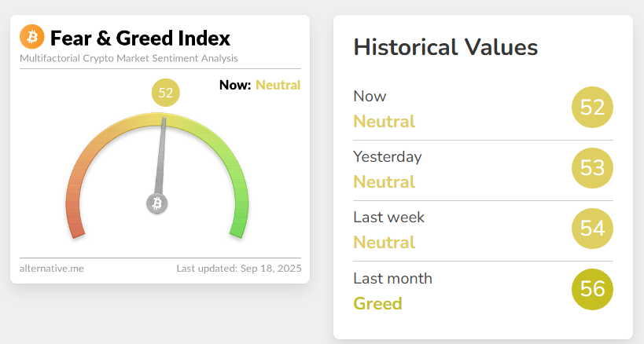Click the orange Bitcoin logo icon
Viewport: 644px width, 344px height.
[x=32, y=36]
